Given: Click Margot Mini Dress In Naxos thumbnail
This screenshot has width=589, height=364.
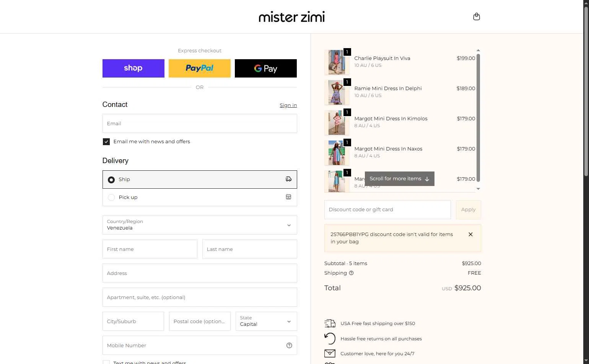Looking at the screenshot, I should coord(337,153).
